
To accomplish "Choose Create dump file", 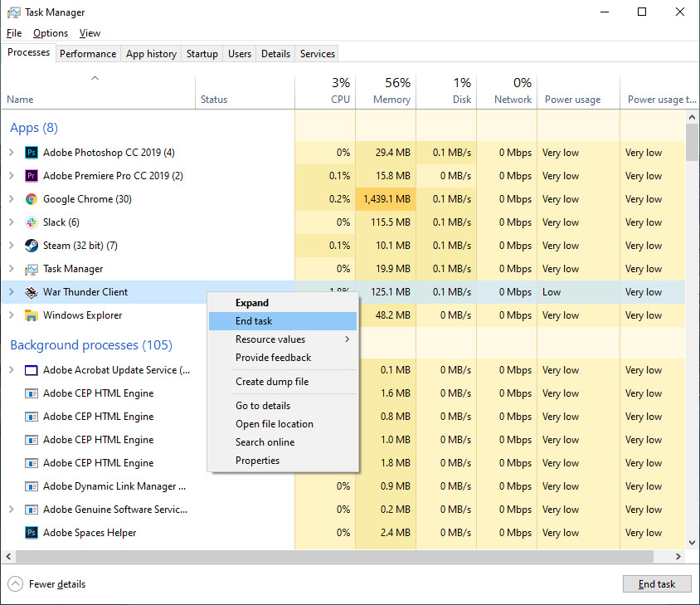I will pyautogui.click(x=283, y=382).
